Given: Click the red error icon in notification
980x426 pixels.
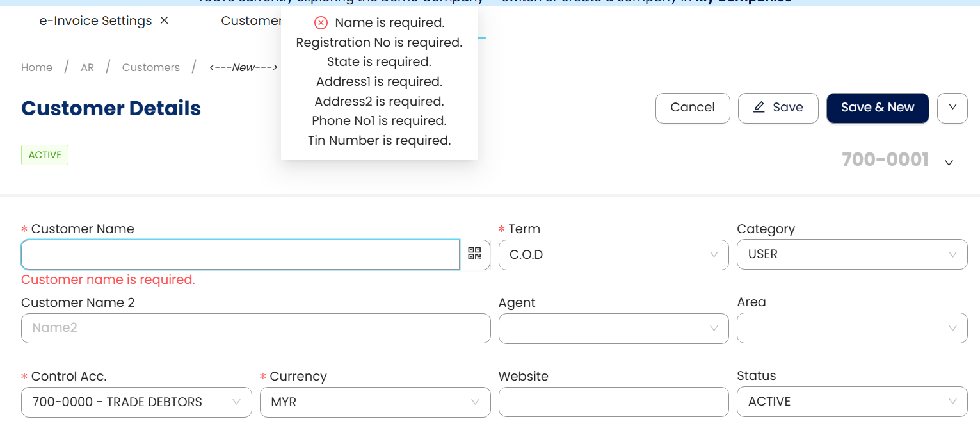Looking at the screenshot, I should tap(321, 23).
